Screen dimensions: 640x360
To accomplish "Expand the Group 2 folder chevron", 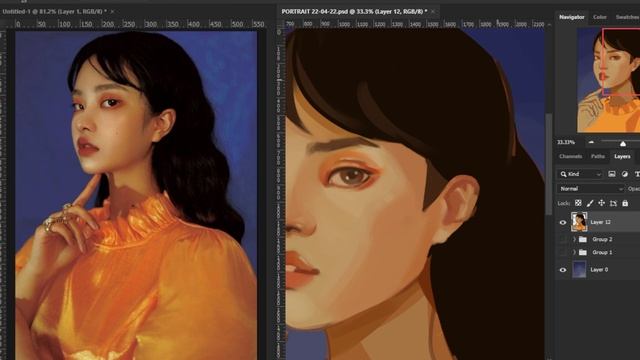I will pos(574,239).
